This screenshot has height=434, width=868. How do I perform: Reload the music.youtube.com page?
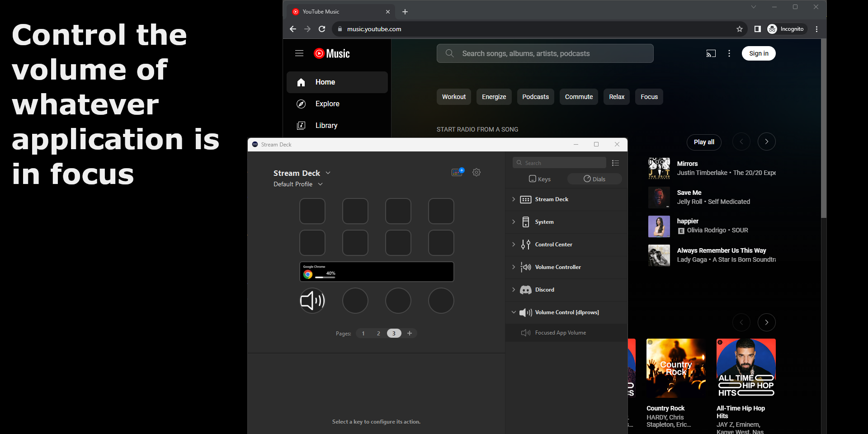[x=322, y=29]
